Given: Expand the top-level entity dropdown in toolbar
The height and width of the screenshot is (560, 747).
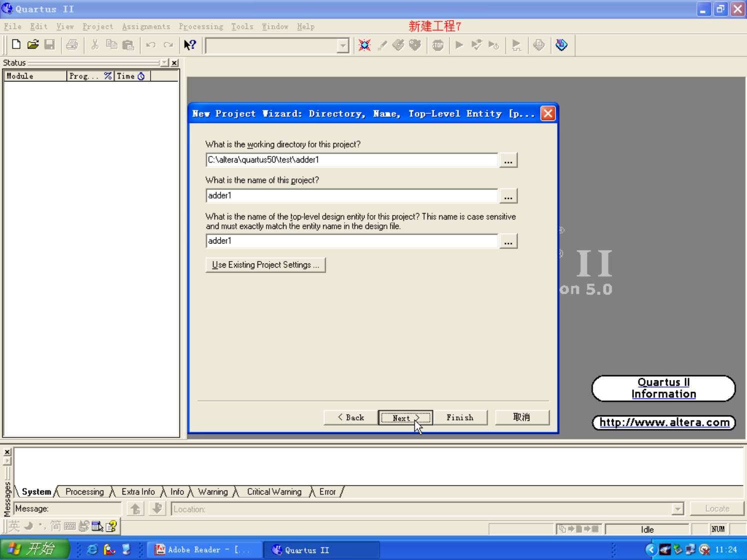Looking at the screenshot, I should coord(343,46).
